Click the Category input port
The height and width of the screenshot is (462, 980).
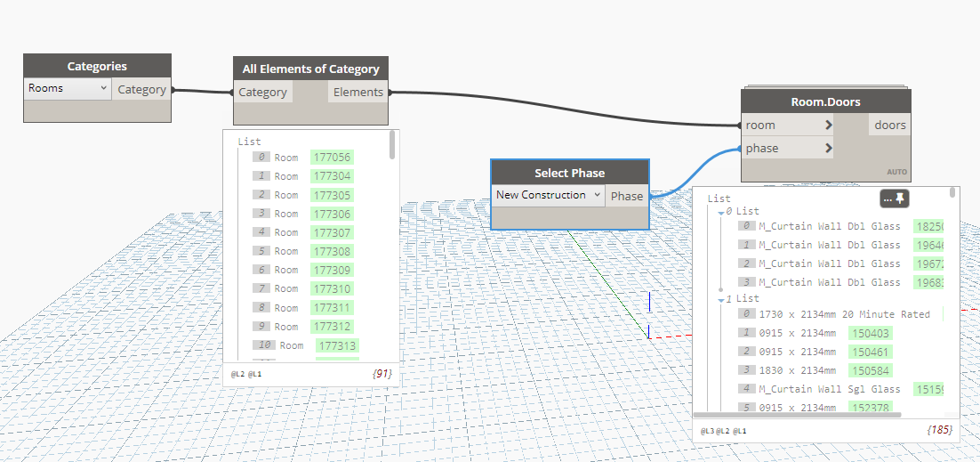pyautogui.click(x=262, y=92)
